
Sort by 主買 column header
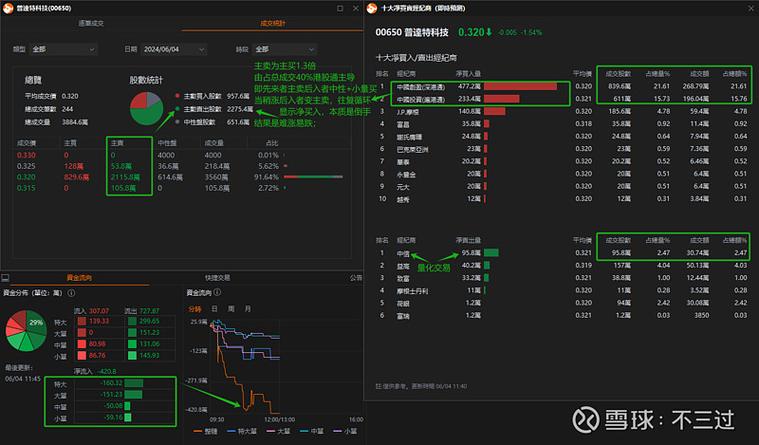(70, 143)
